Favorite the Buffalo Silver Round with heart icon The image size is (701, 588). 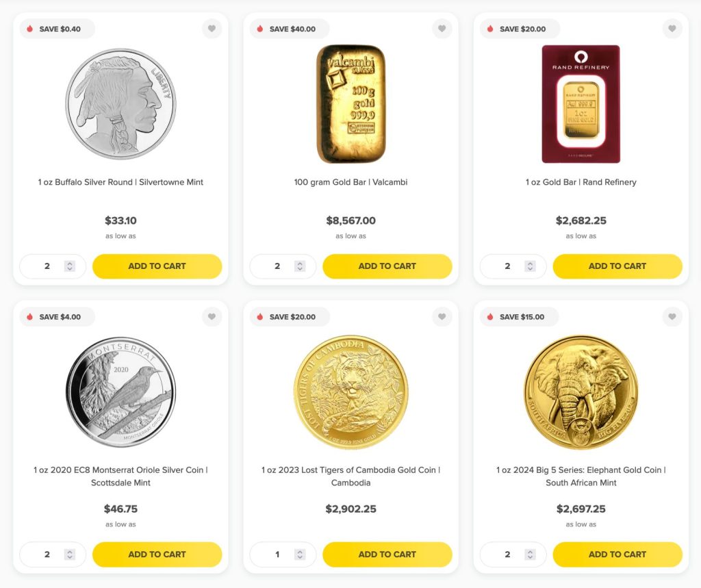tap(212, 29)
